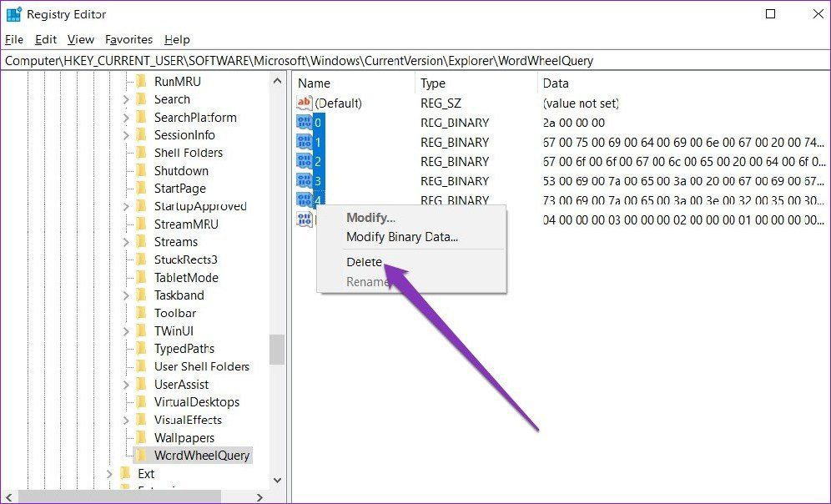Click the Toolbar folder icon
Viewport: 831px width, 504px height.
(x=141, y=313)
